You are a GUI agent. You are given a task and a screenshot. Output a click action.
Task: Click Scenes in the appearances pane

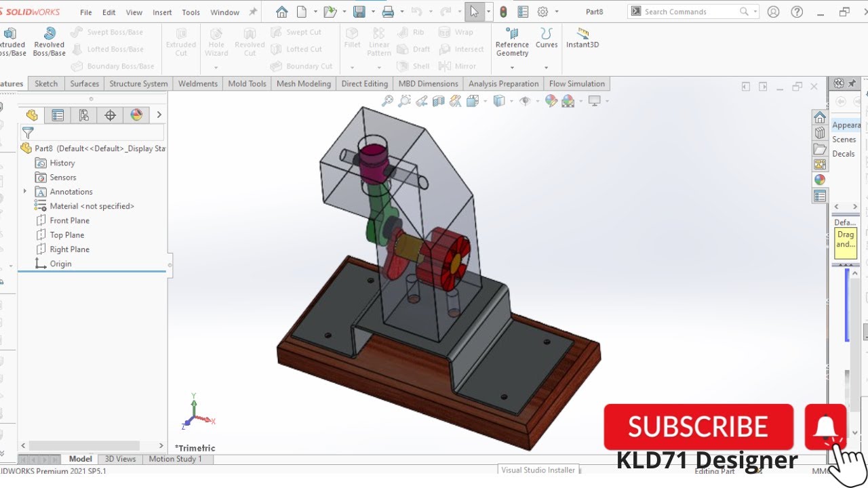[x=844, y=139]
